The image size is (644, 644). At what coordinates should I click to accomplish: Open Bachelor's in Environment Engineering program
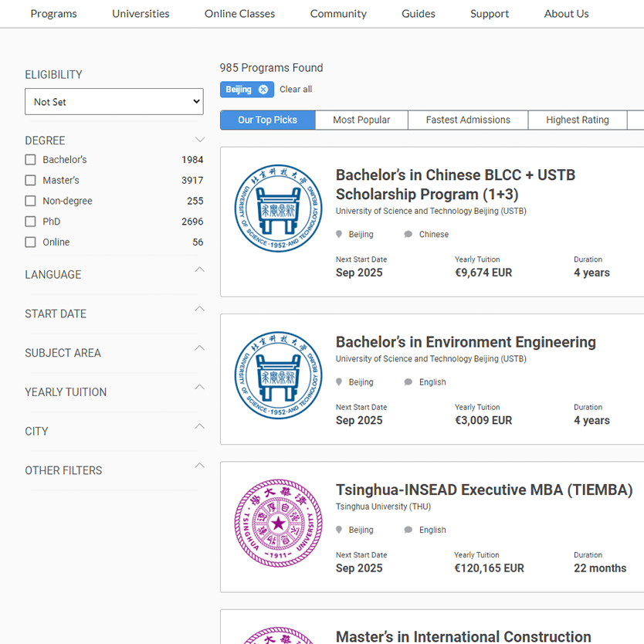click(466, 341)
